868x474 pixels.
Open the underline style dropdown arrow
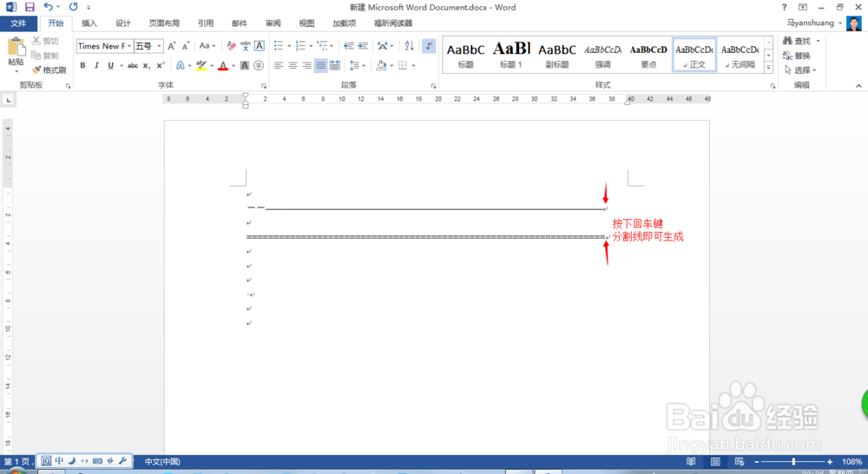122,66
